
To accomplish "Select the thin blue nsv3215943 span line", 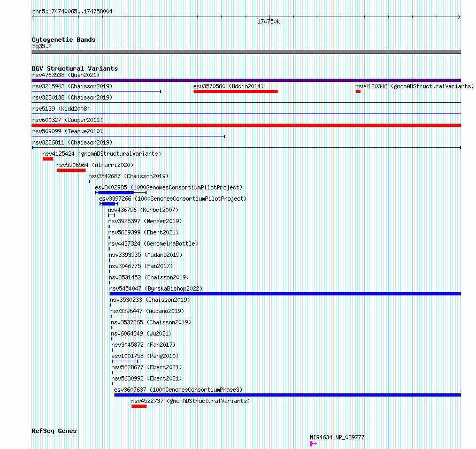I will (96, 92).
